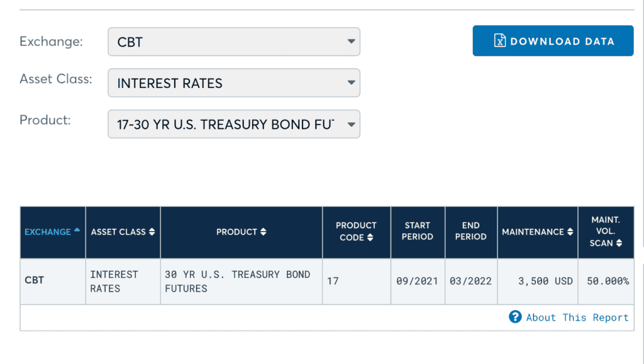Click the Start Period column header

[x=418, y=231]
